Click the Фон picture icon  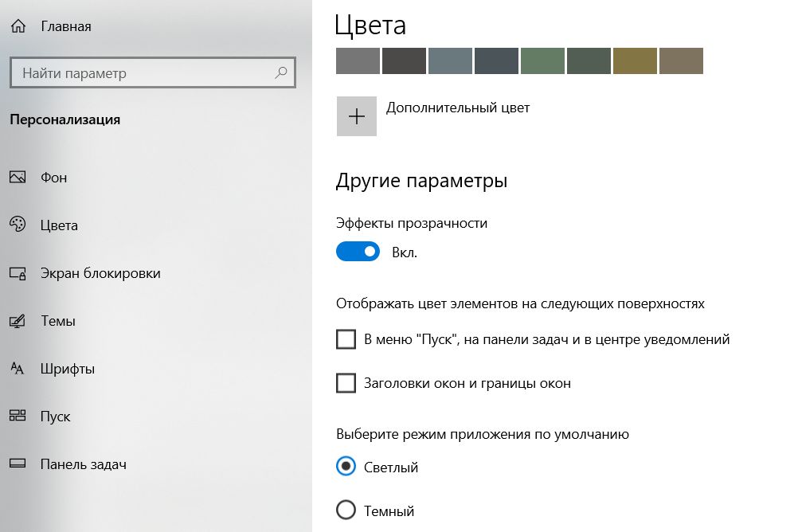[18, 177]
